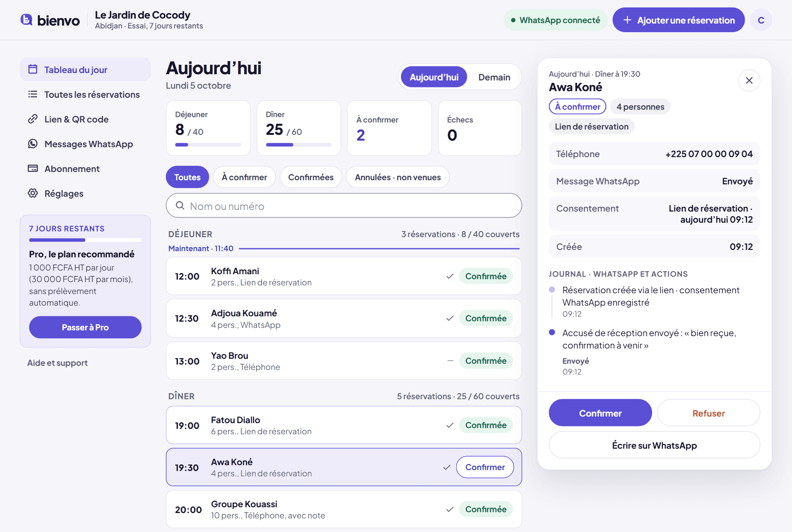792x532 pixels.
Task: Open Messages WhatsApp section
Action: click(85, 144)
